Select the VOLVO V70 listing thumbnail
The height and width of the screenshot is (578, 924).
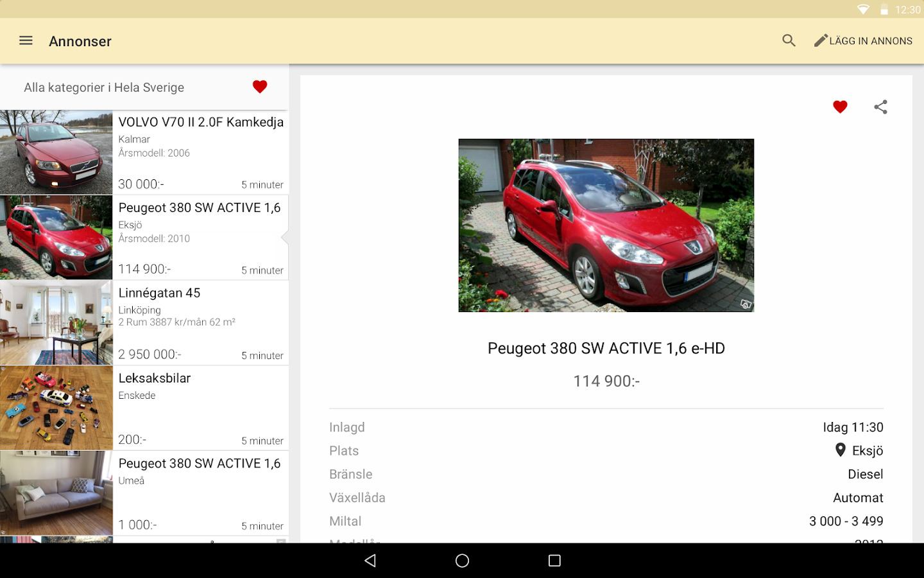(x=56, y=152)
